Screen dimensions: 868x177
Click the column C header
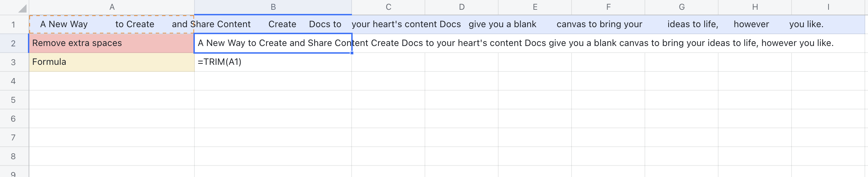click(x=388, y=7)
